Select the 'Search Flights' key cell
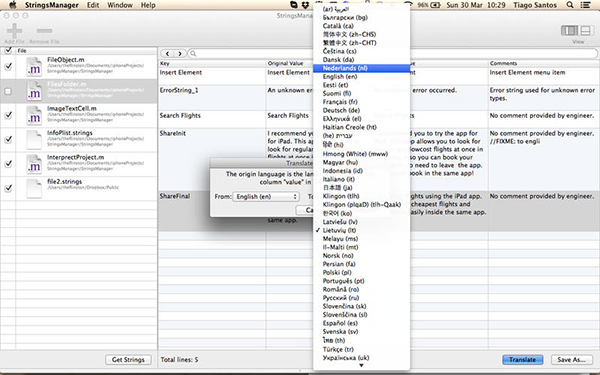The image size is (600, 375). point(212,119)
